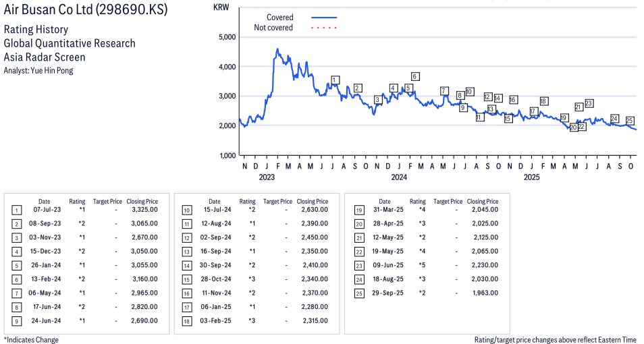Click the blue Covered legend line
Viewport: 644px width, 344px height.
[x=323, y=17]
